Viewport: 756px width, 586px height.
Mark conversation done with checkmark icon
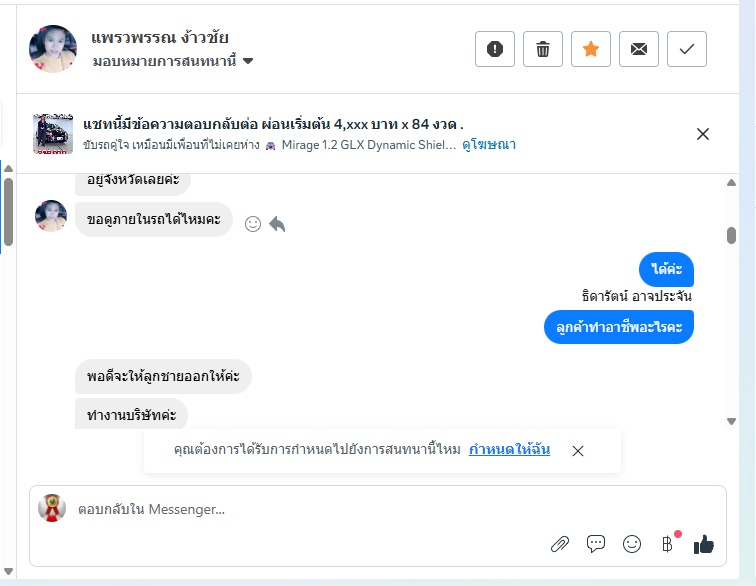click(687, 49)
